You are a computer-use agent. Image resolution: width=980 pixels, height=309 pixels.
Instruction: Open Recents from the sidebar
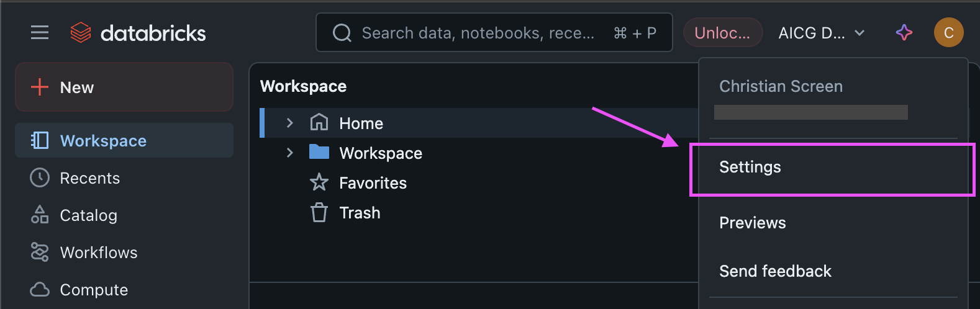click(89, 178)
